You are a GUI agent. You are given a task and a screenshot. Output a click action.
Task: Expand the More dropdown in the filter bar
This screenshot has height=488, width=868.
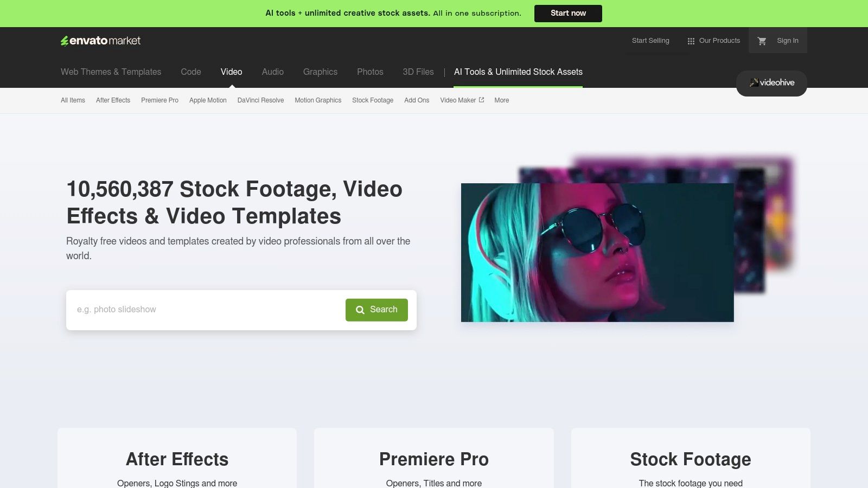pos(501,100)
